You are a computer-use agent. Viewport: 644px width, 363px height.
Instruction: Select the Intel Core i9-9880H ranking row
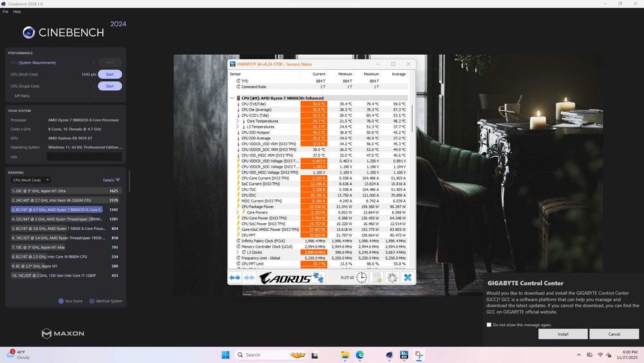[x=65, y=257]
